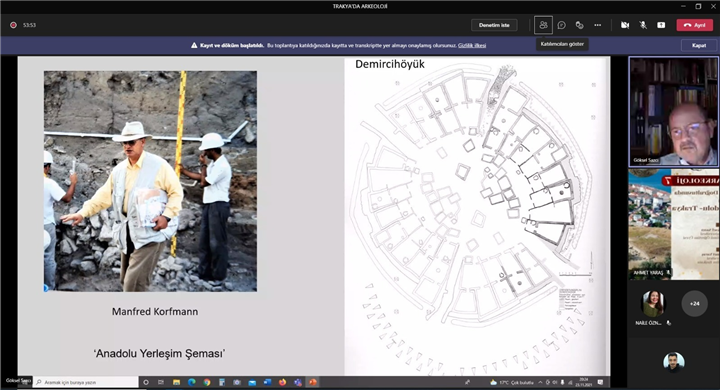Click Denetim iste to request control
The width and height of the screenshot is (720, 390).
494,25
